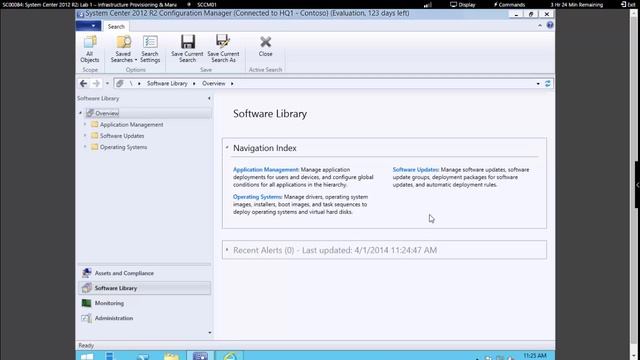Open Internet Explorer from the taskbar
The width and height of the screenshot is (640, 360).
[229, 356]
